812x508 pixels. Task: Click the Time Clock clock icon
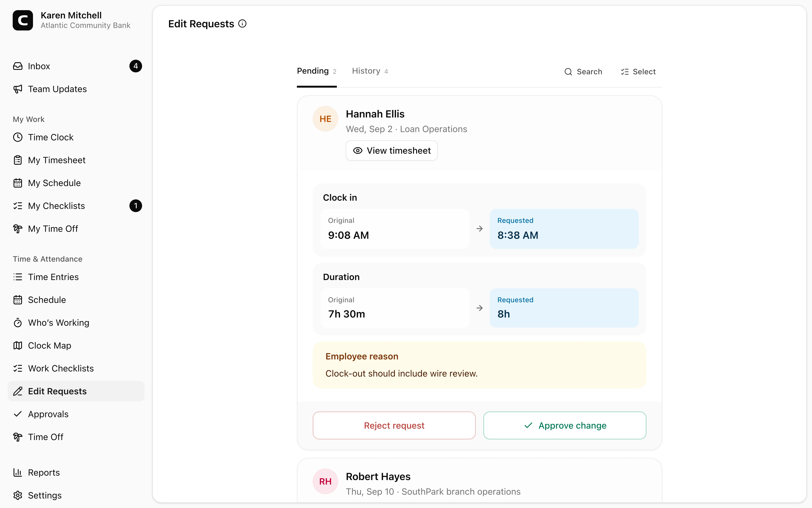point(18,137)
